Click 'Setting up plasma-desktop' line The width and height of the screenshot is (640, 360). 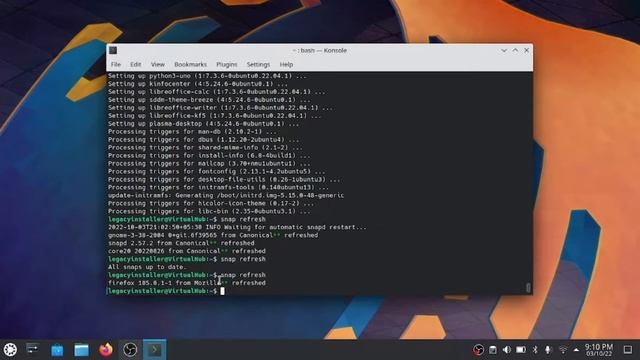tap(203, 124)
